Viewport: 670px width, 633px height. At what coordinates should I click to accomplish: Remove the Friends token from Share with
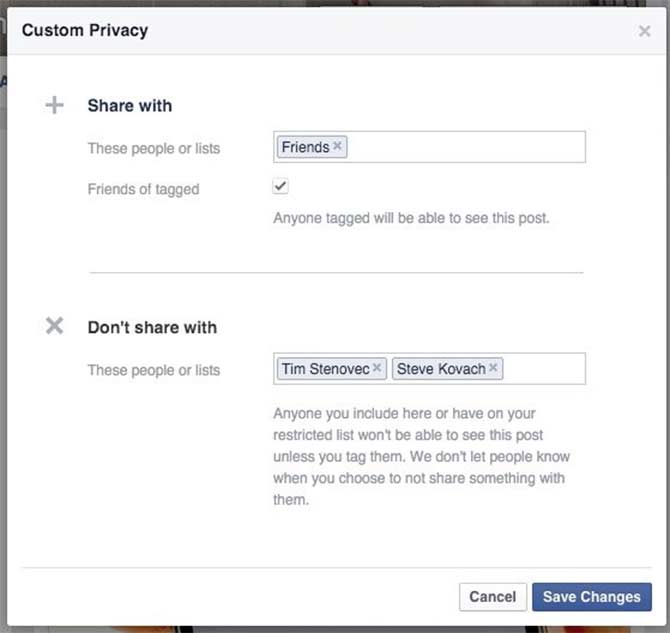(x=338, y=147)
